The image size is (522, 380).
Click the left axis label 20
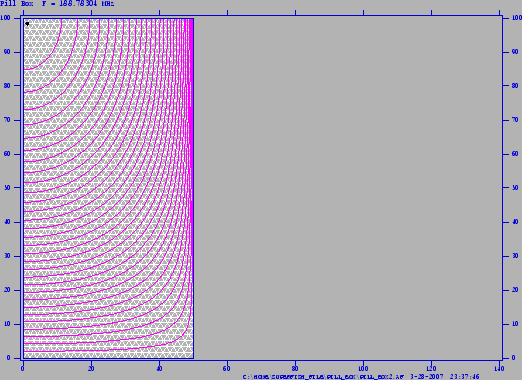7,290
